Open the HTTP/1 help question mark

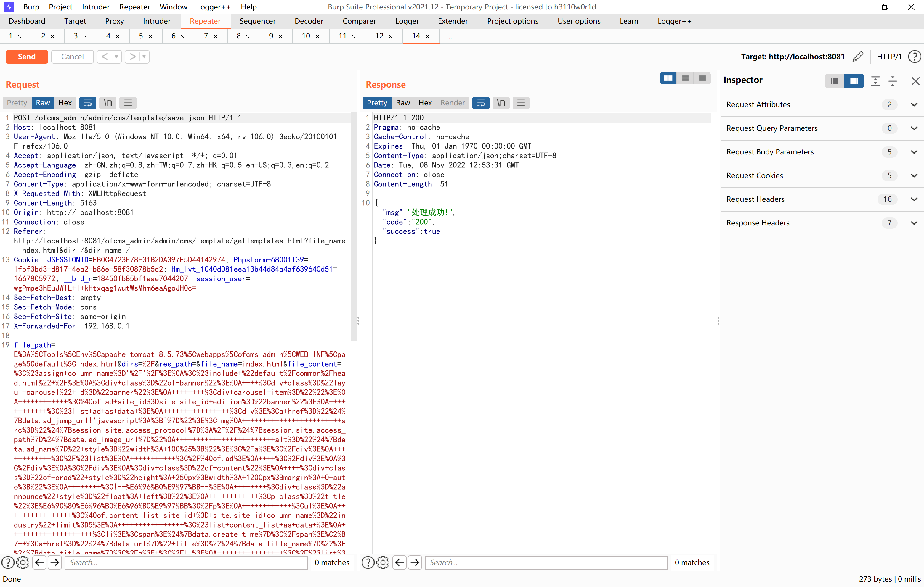tap(915, 56)
